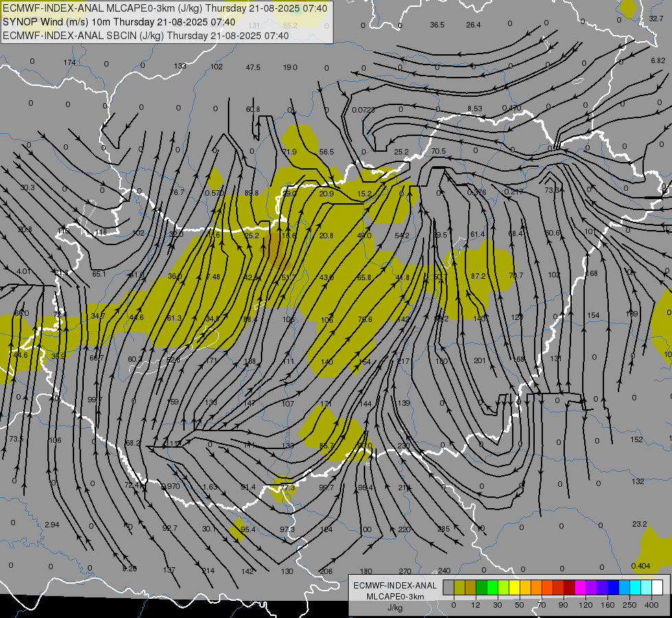Viewport: 672px width, 618px height.
Task: Click the map value 26.4
Action: [x=474, y=25]
